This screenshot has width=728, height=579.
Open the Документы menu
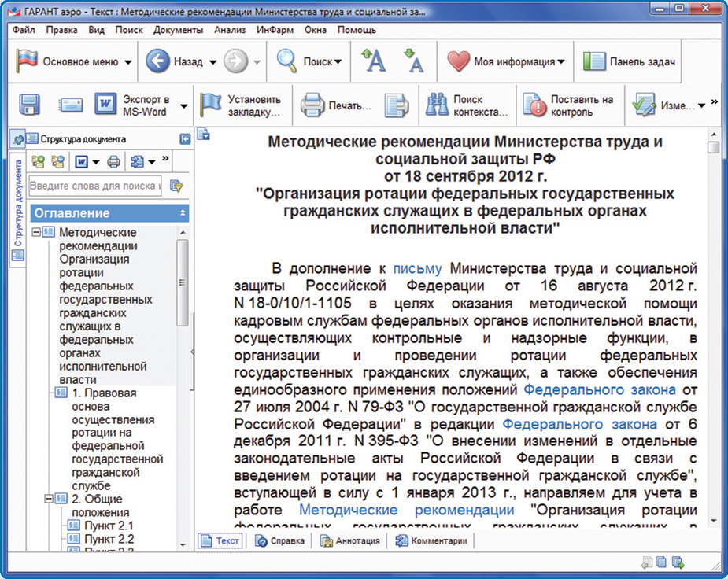point(179,30)
